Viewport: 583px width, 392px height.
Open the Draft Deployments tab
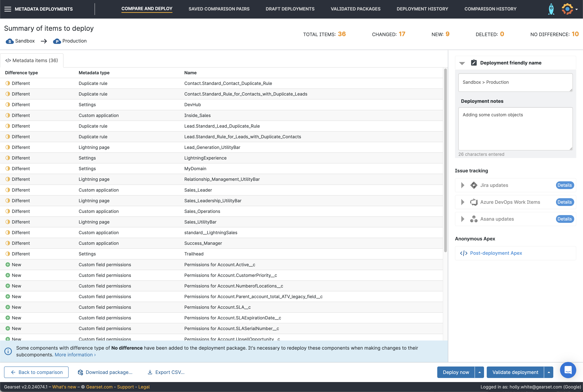click(x=290, y=9)
